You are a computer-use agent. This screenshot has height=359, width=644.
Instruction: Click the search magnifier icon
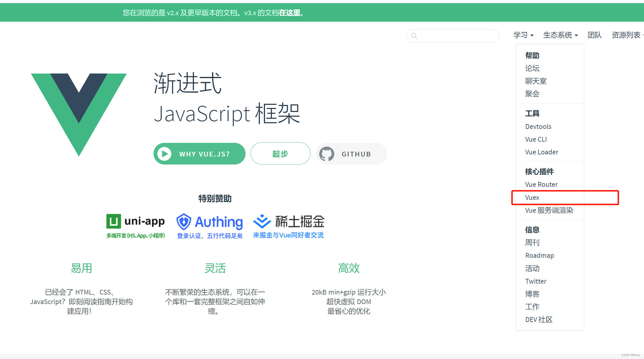[x=414, y=36]
